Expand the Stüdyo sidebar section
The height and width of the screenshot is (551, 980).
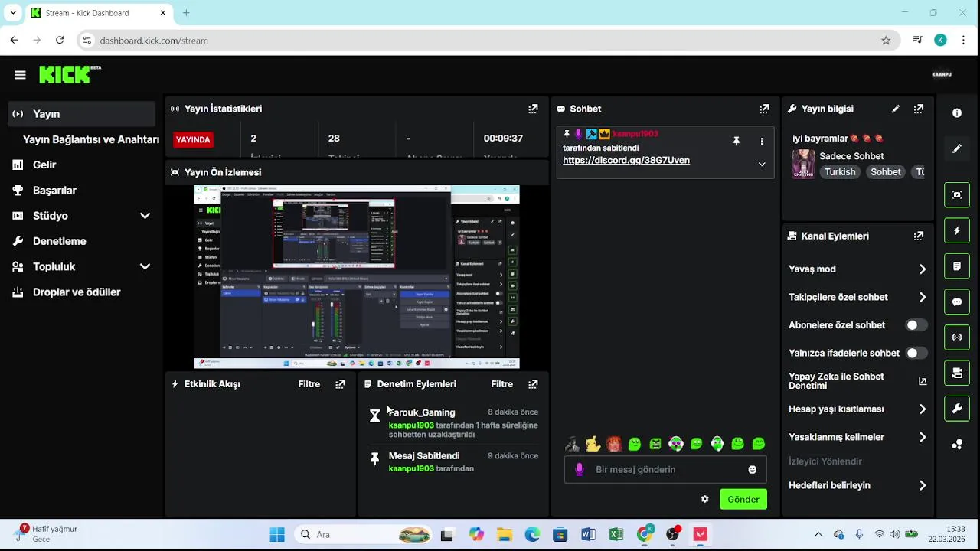(145, 216)
